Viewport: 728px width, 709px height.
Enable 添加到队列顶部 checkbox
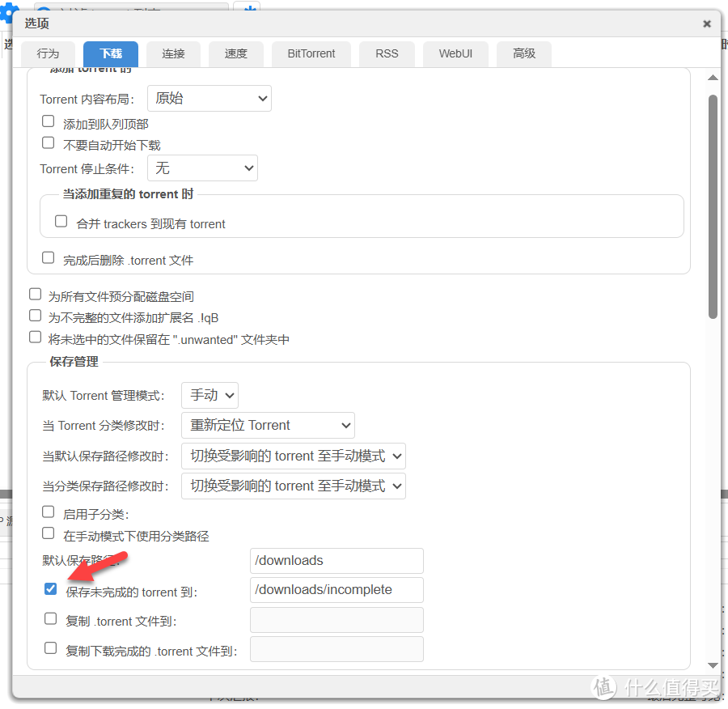click(x=49, y=121)
